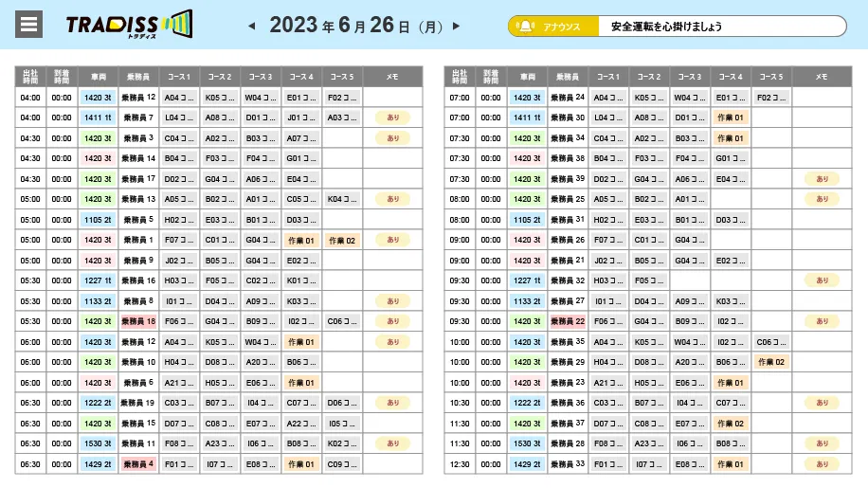This screenshot has height=488, width=868.
Task: Go to previous day with left arrow
Action: click(251, 26)
